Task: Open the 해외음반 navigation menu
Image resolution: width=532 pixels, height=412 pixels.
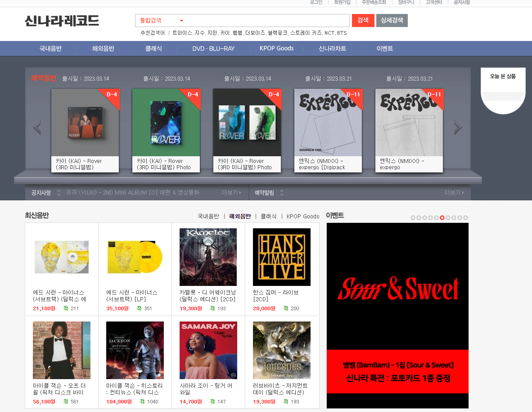Action: [x=103, y=49]
